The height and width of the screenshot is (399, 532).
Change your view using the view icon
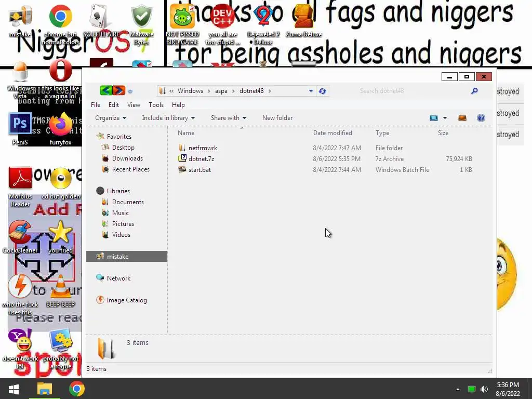point(434,118)
